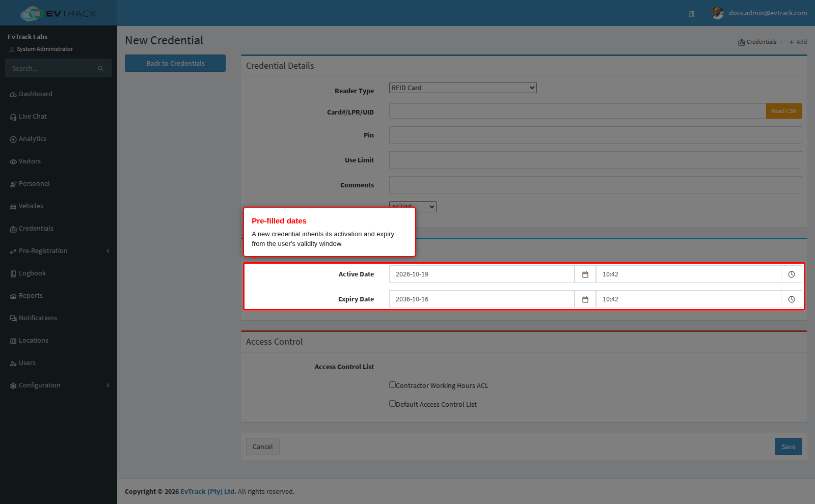Open the Vehicles car icon
The width and height of the screenshot is (815, 504).
pos(13,207)
